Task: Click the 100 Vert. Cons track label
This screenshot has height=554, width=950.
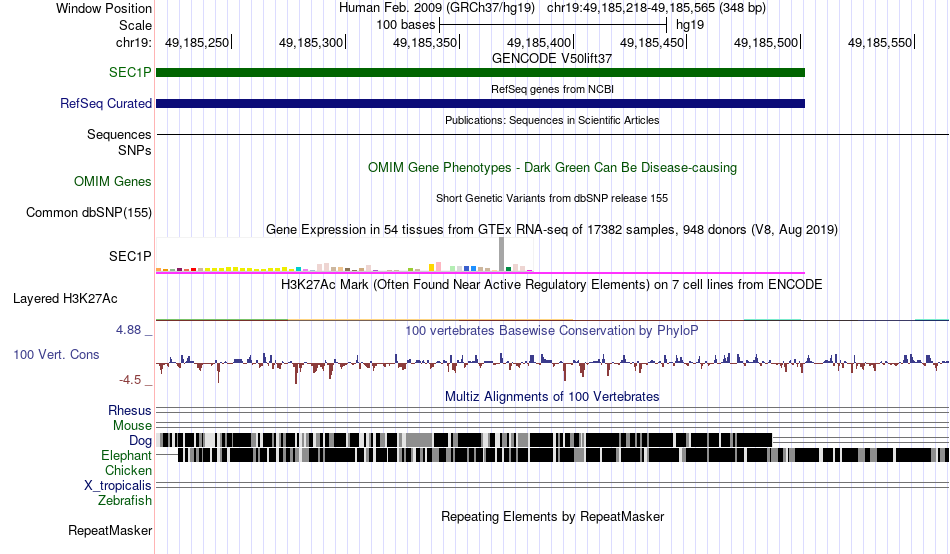Action: [x=56, y=355]
